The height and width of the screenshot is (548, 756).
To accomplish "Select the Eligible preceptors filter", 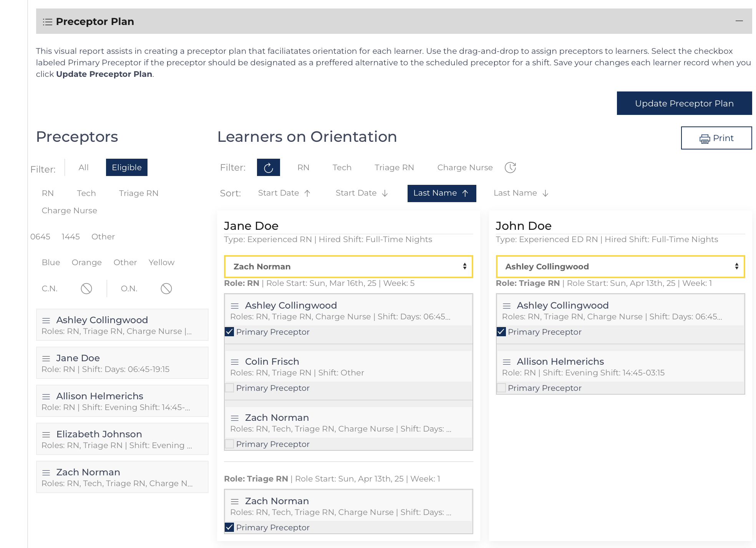I will pyautogui.click(x=127, y=168).
